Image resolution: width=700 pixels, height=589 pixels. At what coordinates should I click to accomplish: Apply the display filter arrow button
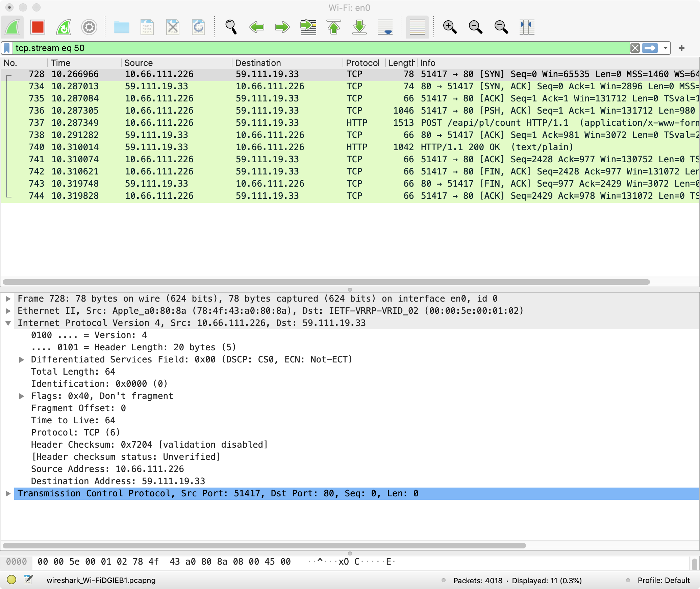click(x=650, y=48)
